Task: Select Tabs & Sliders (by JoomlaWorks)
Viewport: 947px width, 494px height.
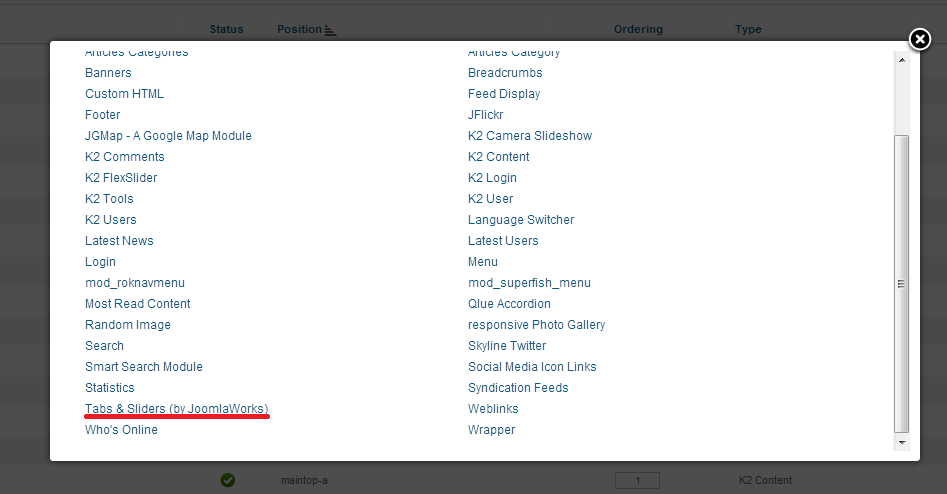Action: pyautogui.click(x=176, y=409)
